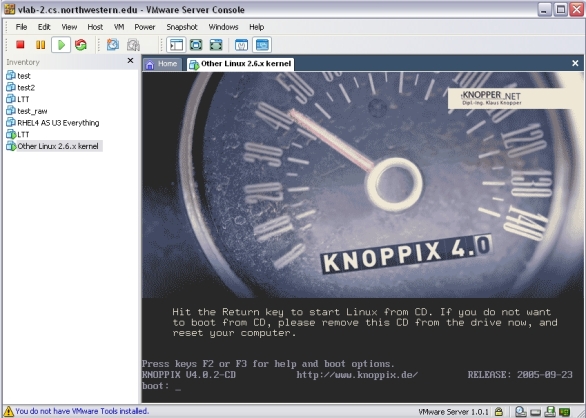This screenshot has width=586, height=418.
Task: Click the padlock icon in the status bar
Action: [x=498, y=412]
